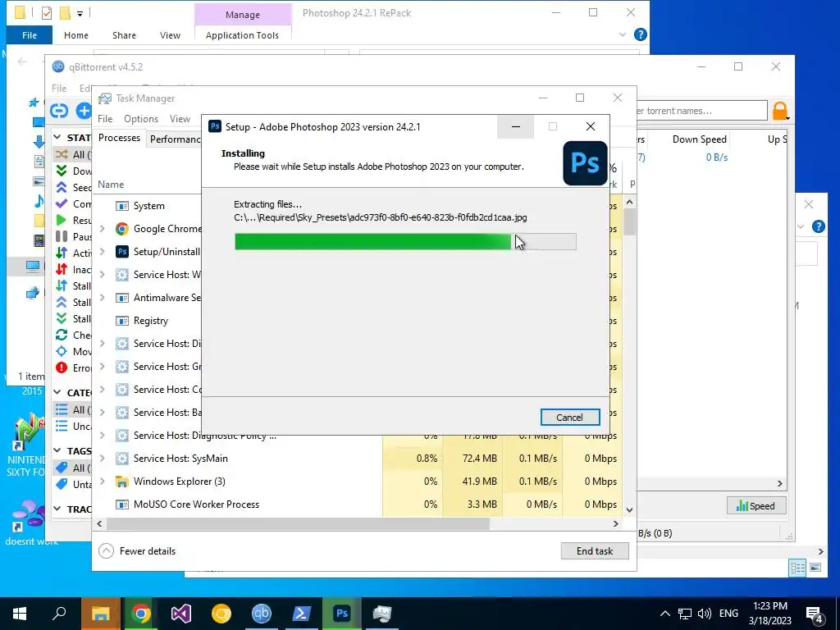Viewport: 840px width, 630px height.
Task: Open the NINTENDO SIXTY FOUR desktop shortcut
Action: (25, 446)
